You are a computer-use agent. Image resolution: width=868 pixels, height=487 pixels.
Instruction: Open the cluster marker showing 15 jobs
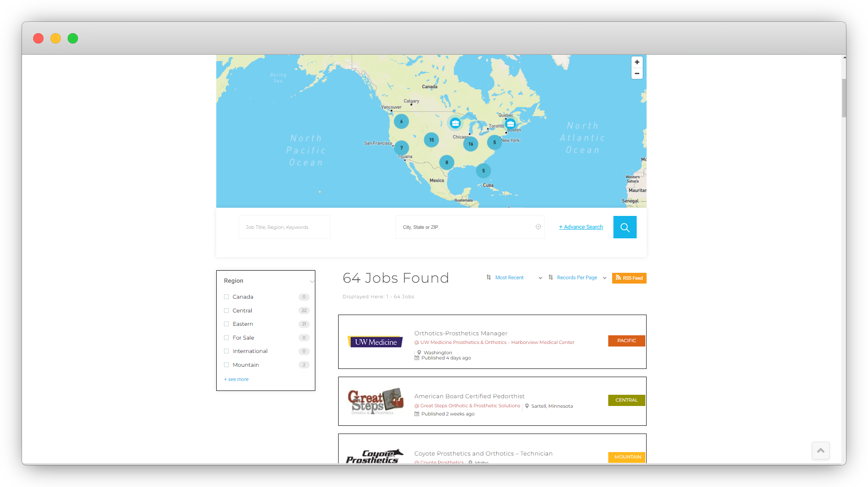point(431,140)
